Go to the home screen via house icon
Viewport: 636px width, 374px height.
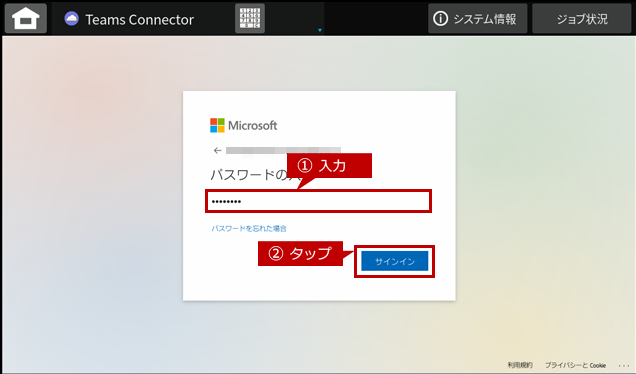coord(26,18)
